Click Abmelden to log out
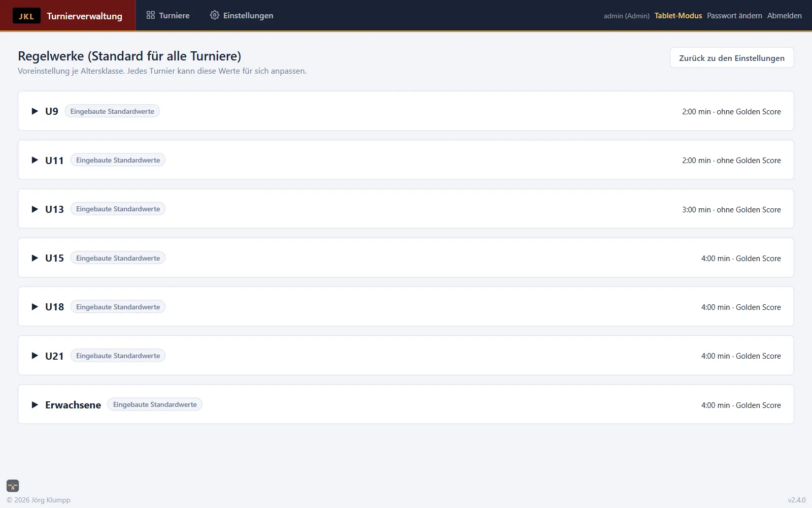The height and width of the screenshot is (508, 812). point(784,16)
